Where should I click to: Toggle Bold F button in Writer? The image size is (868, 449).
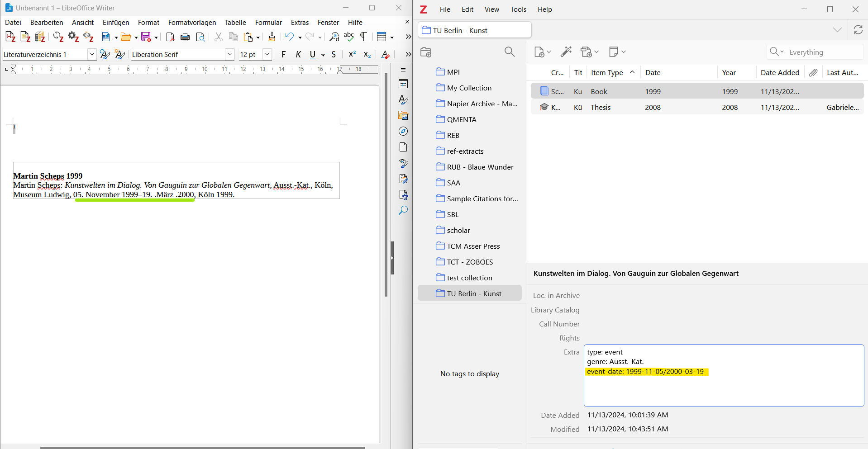284,55
